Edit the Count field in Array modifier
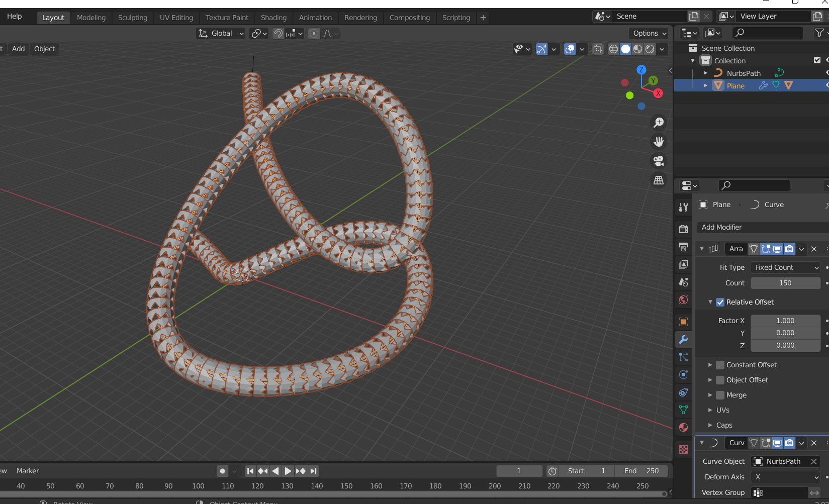829x504 pixels. (785, 283)
